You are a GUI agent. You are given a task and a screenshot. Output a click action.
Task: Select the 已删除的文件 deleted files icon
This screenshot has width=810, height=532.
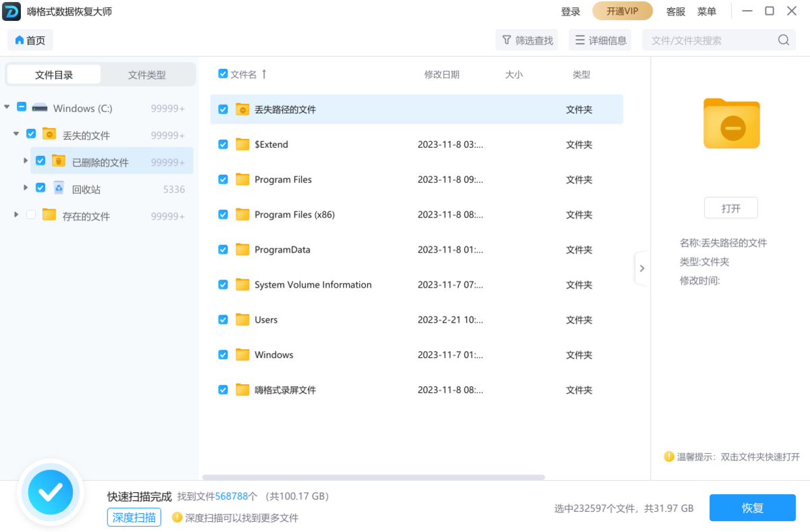pyautogui.click(x=59, y=161)
